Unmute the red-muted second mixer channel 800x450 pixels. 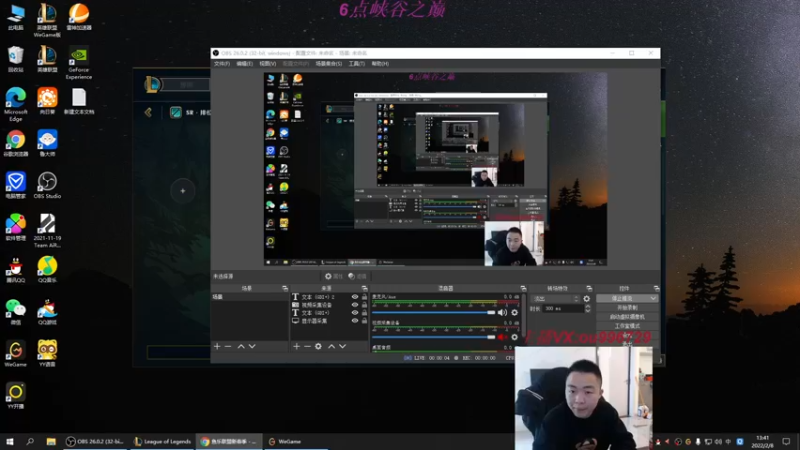(x=503, y=337)
